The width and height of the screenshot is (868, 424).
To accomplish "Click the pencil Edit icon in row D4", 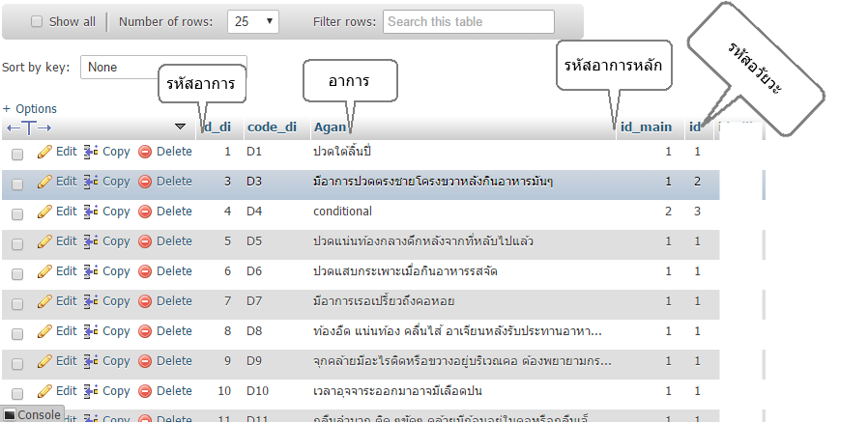I will click(44, 212).
